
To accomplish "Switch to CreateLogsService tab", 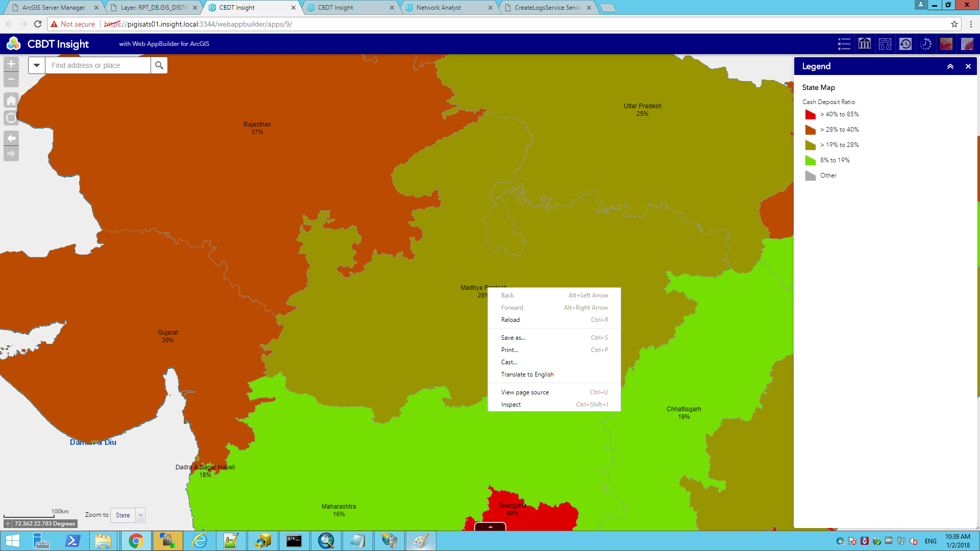I will [548, 8].
